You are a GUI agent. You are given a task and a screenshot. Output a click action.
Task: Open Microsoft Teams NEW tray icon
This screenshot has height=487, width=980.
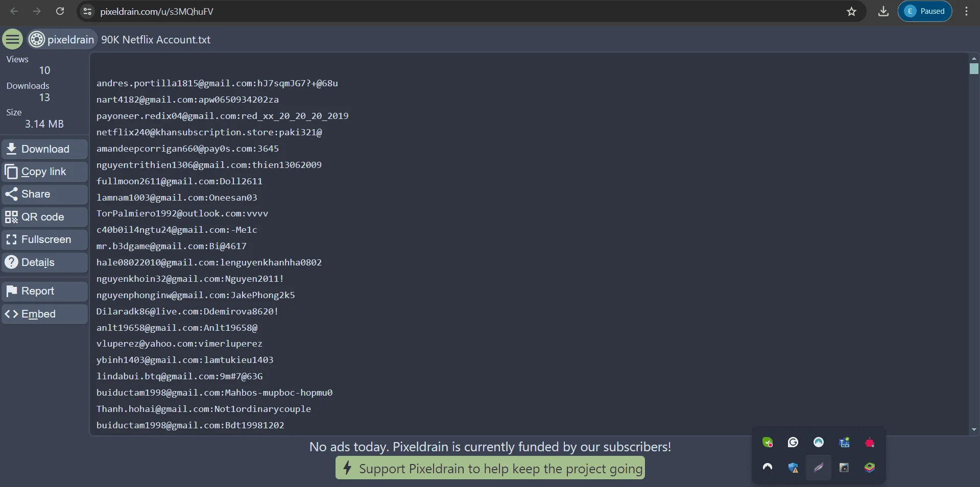pyautogui.click(x=844, y=443)
